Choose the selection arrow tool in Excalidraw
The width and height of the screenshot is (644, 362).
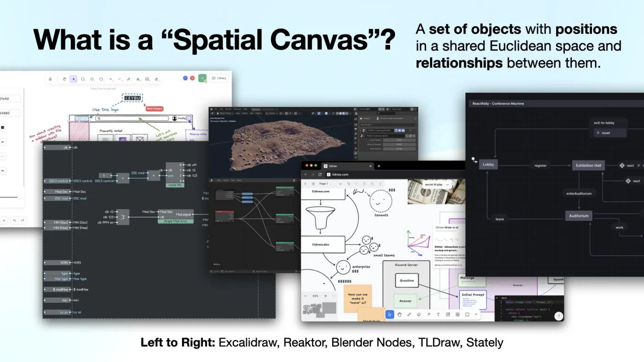pos(74,79)
